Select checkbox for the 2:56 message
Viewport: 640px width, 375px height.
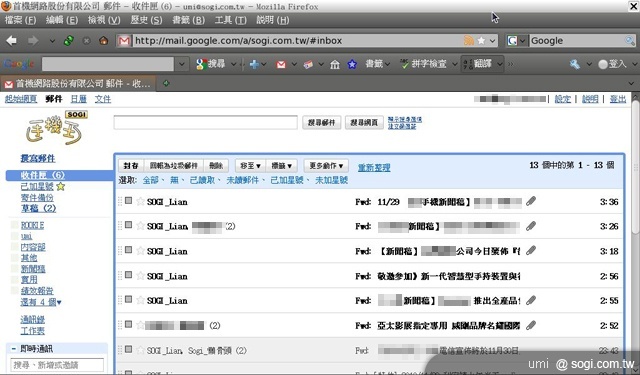click(128, 275)
